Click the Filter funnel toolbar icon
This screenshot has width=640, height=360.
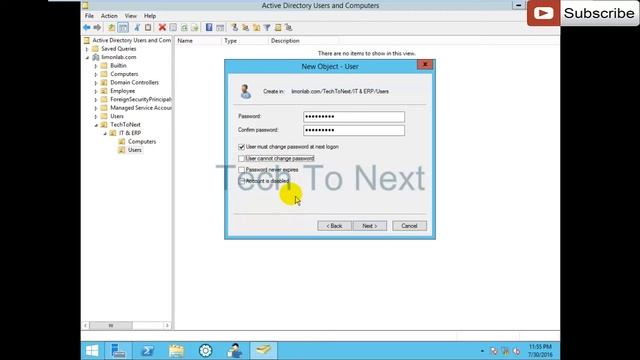point(267,27)
